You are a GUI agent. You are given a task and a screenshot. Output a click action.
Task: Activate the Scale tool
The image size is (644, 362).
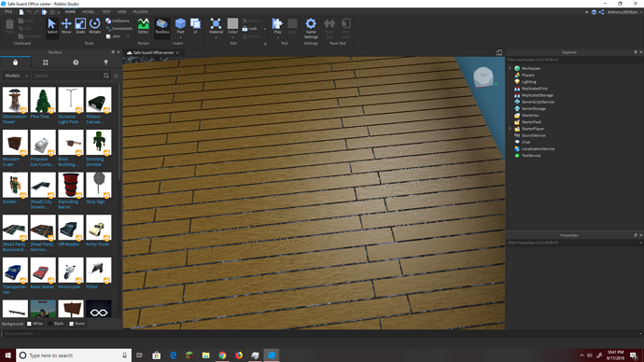point(80,26)
